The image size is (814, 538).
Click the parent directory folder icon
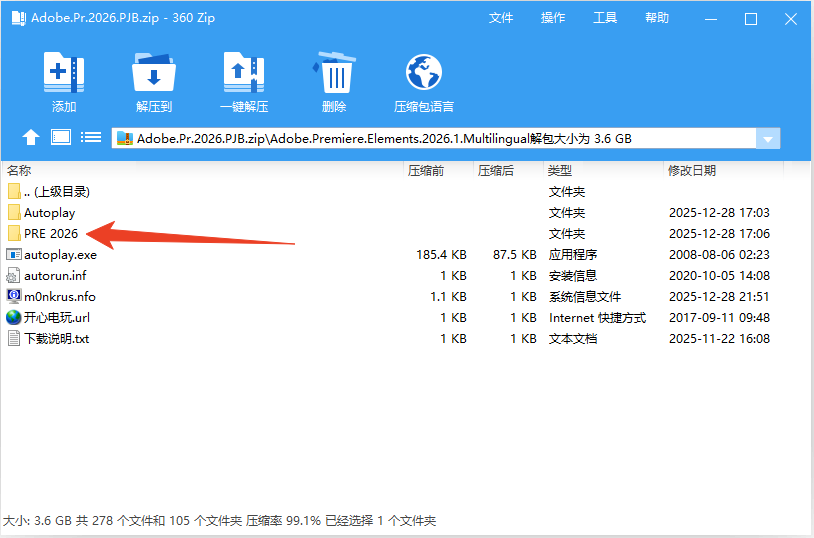pyautogui.click(x=14, y=192)
